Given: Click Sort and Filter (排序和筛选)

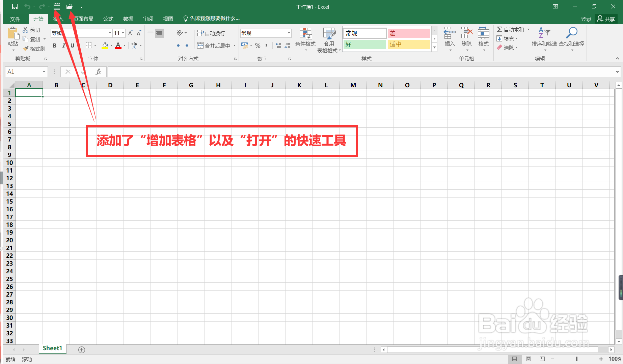Looking at the screenshot, I should [x=544, y=39].
